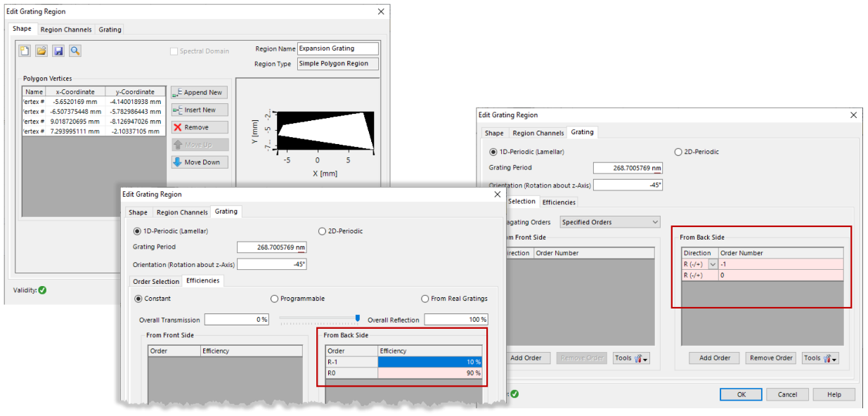Screen dimensions: 868x416
Task: Click Grating Period field in Order Selection window
Action: point(628,168)
